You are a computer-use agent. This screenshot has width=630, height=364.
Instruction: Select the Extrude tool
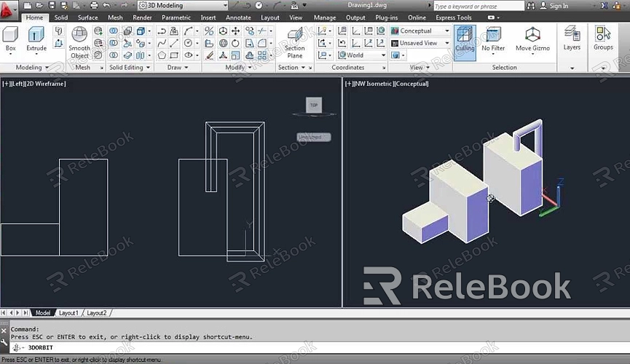pos(36,39)
